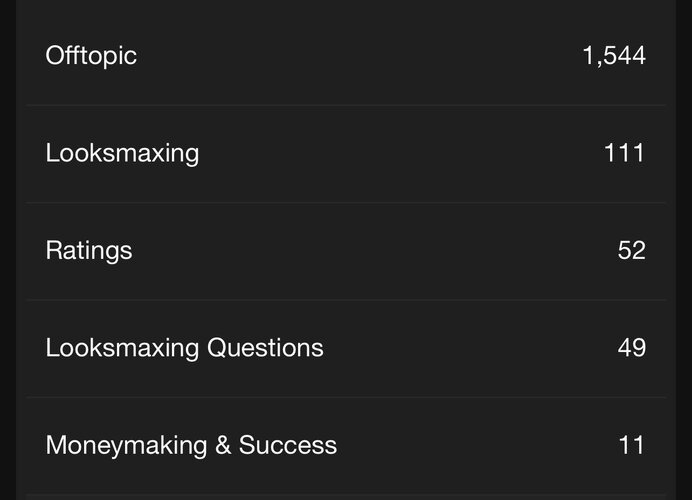The image size is (692, 500).
Task: Click the word Questions in Looksmaxing Questions
Action: pyautogui.click(x=265, y=348)
